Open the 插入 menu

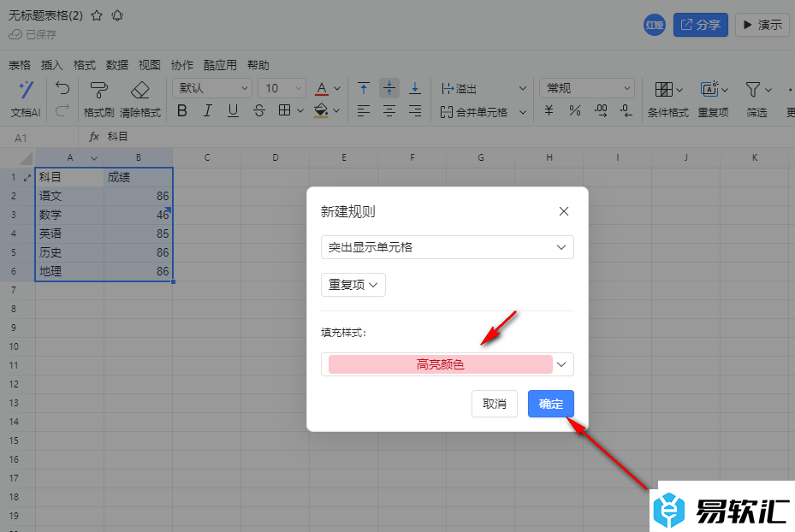pos(51,65)
